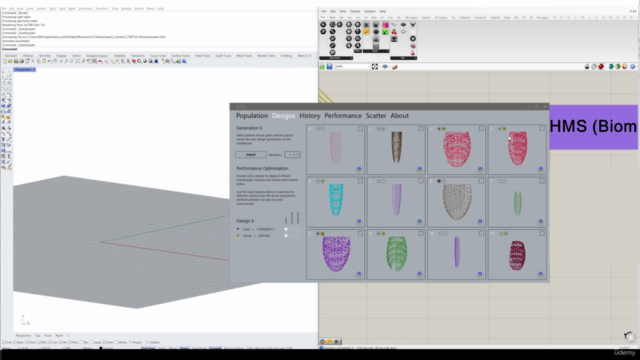Open the Grasshopper canvas zoom level dropdown

point(352,67)
